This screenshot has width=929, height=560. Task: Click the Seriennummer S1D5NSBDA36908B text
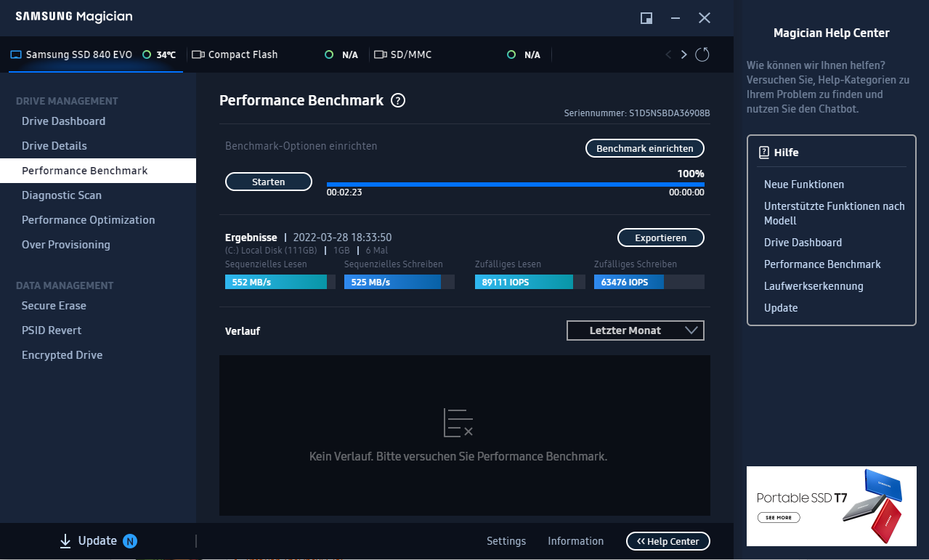[x=637, y=113]
